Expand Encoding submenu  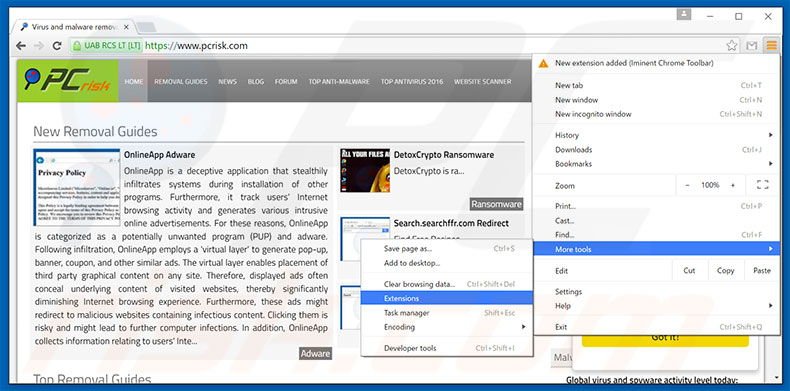pyautogui.click(x=446, y=327)
